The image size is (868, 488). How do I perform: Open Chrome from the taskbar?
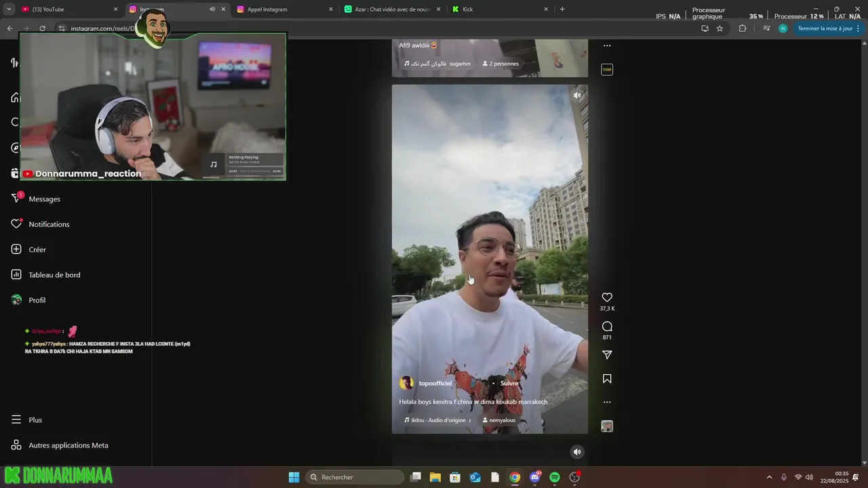(x=515, y=478)
